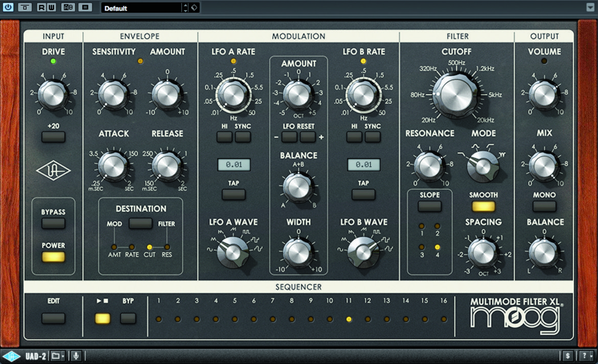The width and height of the screenshot is (598, 364).
Task: Click the plug-in activate power icon in top bar
Action: click(8, 7)
